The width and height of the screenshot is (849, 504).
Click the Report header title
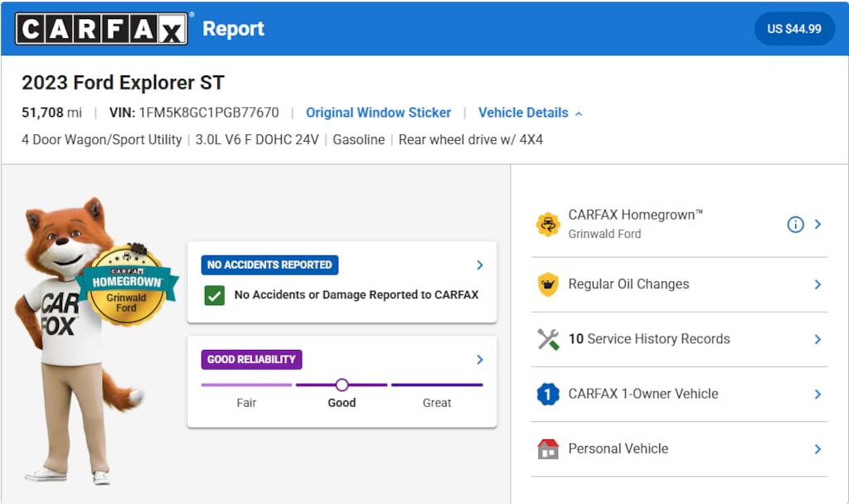(x=233, y=29)
